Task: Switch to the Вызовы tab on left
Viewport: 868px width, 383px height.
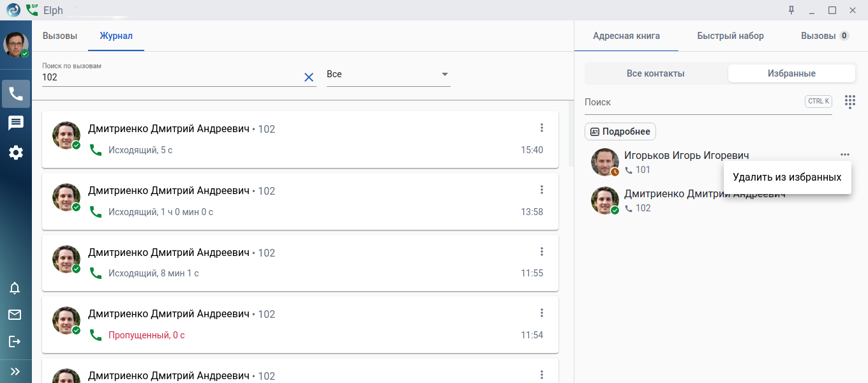Action: [x=60, y=36]
